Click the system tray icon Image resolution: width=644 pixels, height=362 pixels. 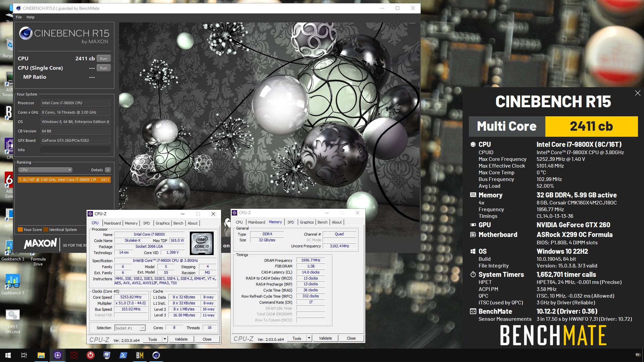pyautogui.click(x=638, y=355)
